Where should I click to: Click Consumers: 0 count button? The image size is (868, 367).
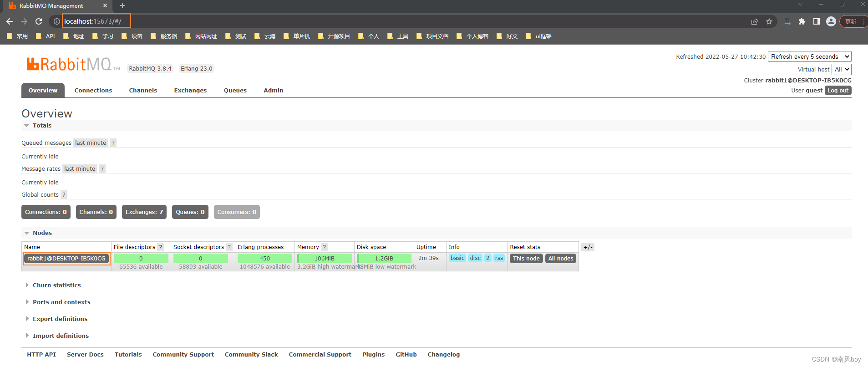tap(237, 212)
